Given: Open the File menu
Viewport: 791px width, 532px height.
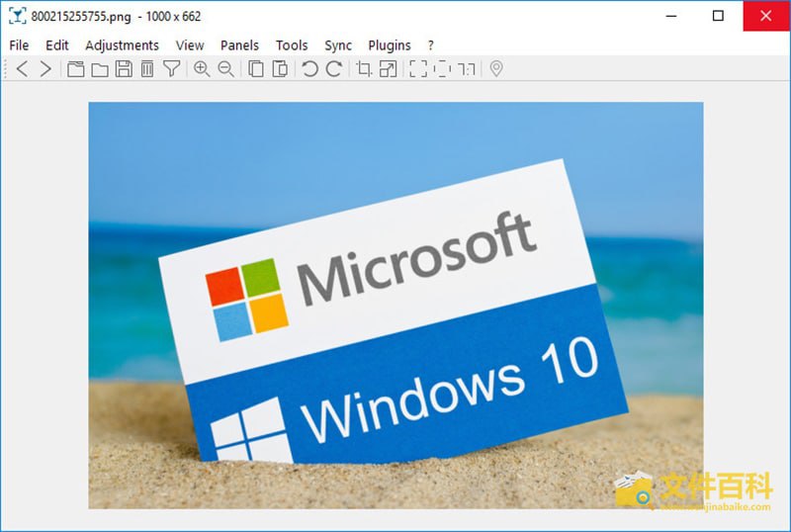Looking at the screenshot, I should 19,45.
